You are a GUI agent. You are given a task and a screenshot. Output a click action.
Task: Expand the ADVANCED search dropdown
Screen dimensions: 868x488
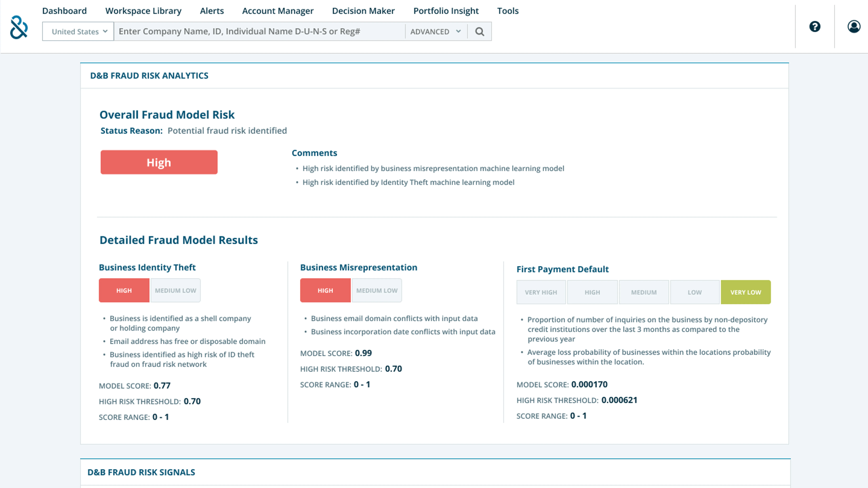point(436,32)
